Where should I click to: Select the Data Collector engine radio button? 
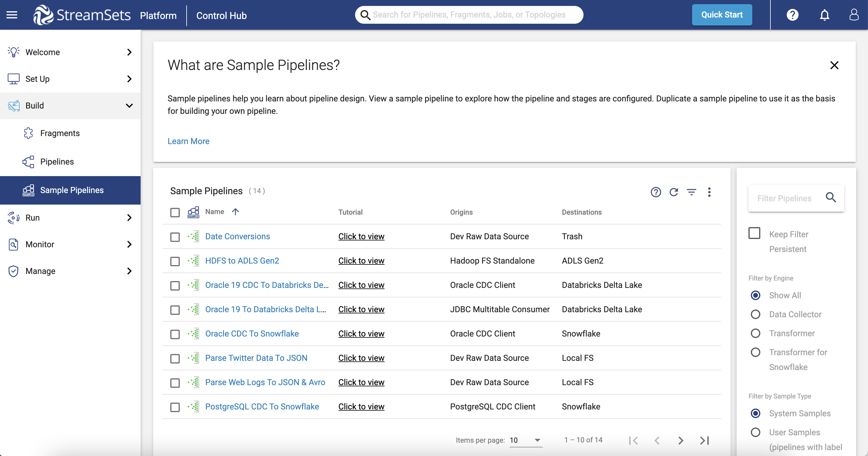[756, 314]
